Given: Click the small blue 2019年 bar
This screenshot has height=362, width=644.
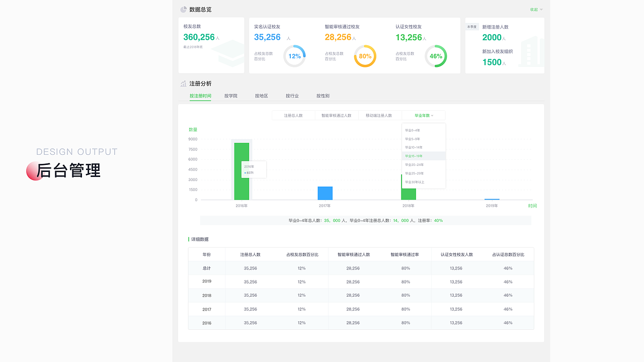Looking at the screenshot, I should tap(492, 199).
